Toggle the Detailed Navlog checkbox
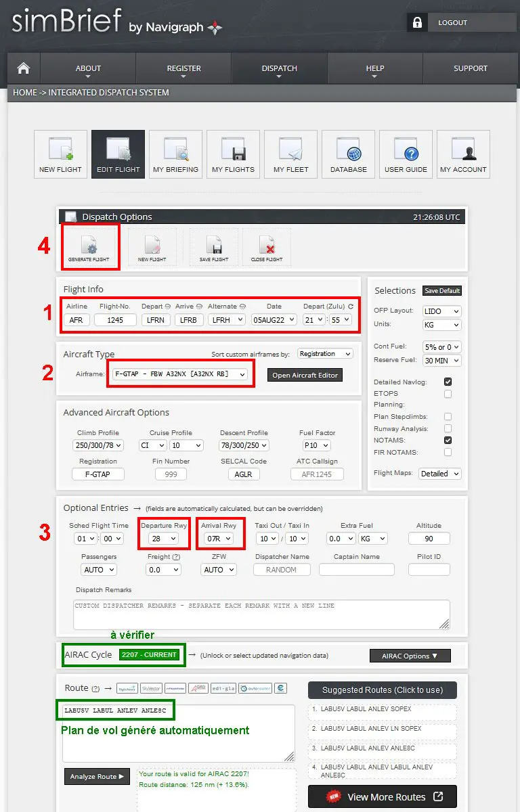 click(448, 382)
